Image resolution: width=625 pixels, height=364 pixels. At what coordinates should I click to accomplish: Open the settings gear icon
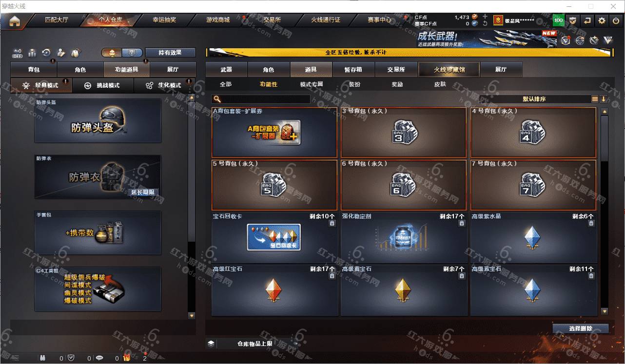pos(602,20)
